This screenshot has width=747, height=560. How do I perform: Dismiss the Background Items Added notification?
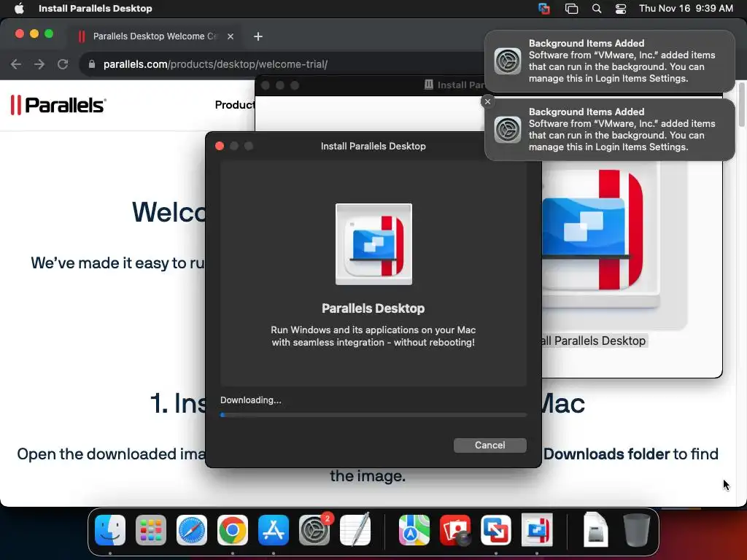(x=487, y=101)
